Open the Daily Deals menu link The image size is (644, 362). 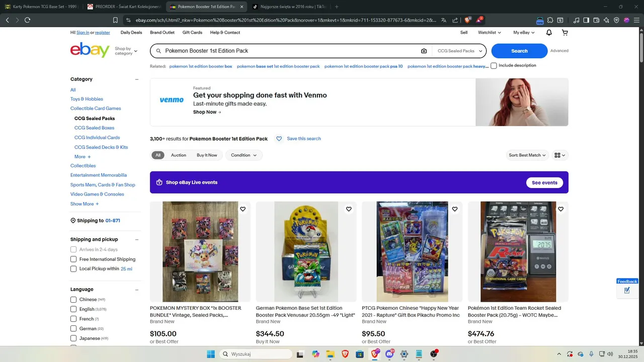[x=131, y=33]
